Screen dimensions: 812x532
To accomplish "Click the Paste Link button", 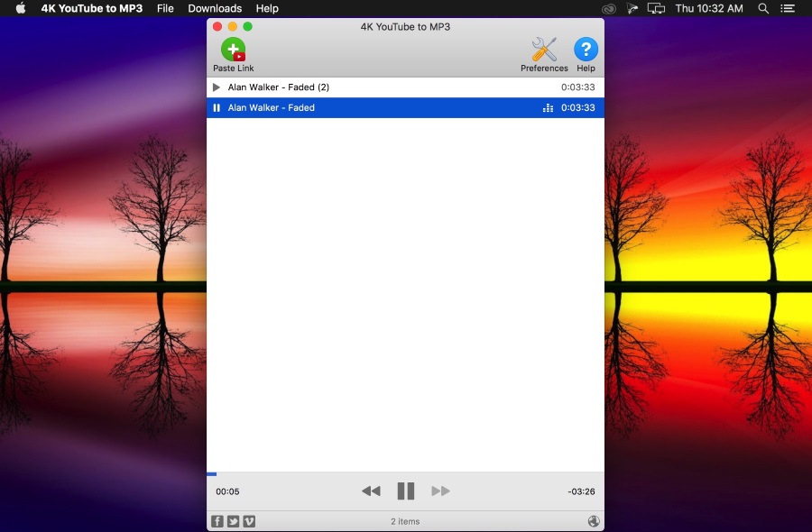I will tap(233, 55).
